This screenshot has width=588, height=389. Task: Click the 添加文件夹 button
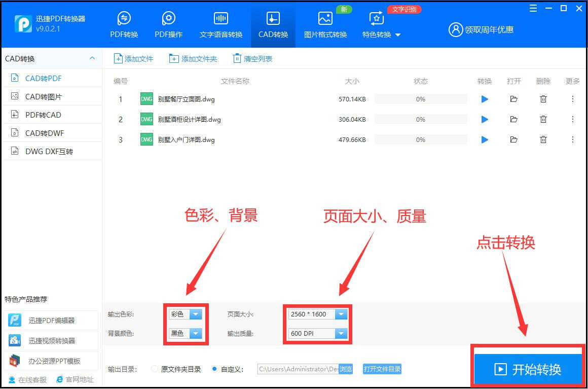point(193,59)
